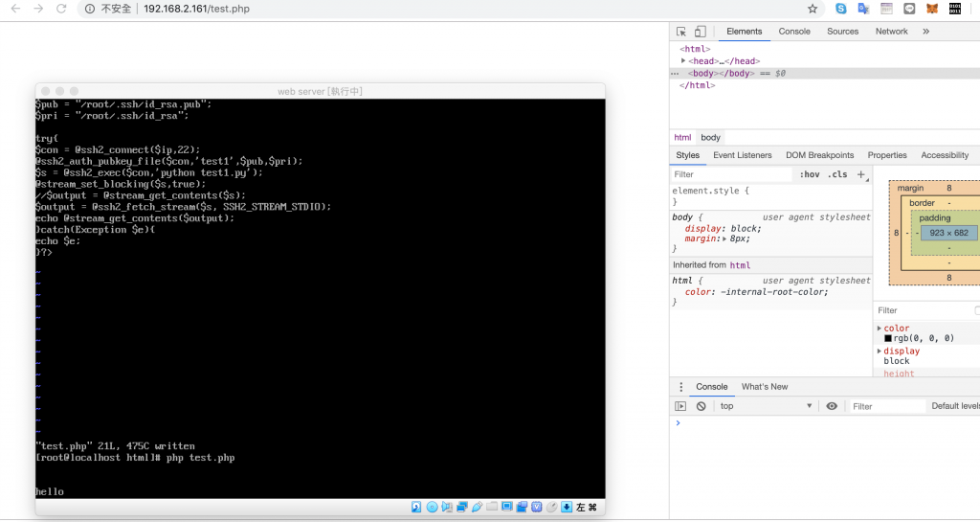Click the 左 ⌘ host key indicator

point(587,507)
